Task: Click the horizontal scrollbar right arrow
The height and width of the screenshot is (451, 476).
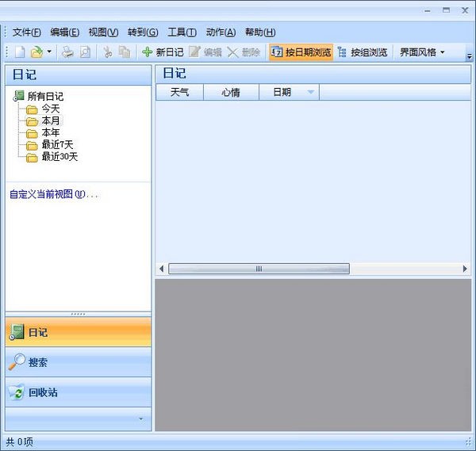Action: (x=465, y=269)
